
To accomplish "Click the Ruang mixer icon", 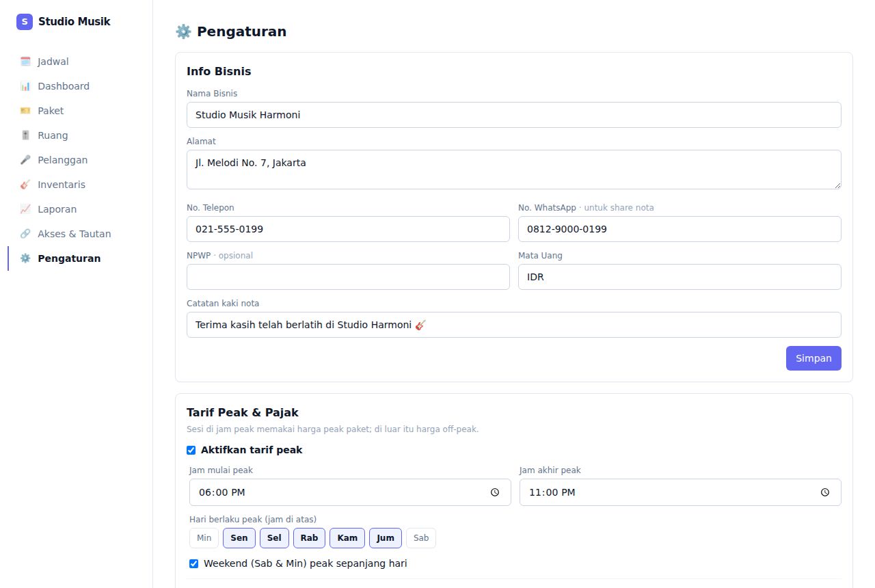I will coord(25,135).
